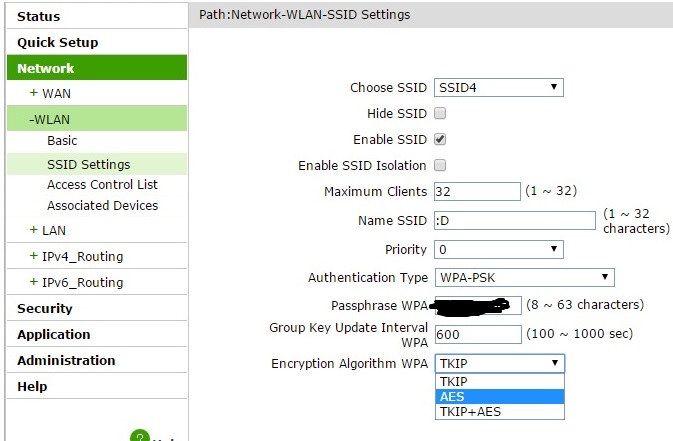Open the Basic WLAN page
The height and width of the screenshot is (441, 673).
coord(62,140)
